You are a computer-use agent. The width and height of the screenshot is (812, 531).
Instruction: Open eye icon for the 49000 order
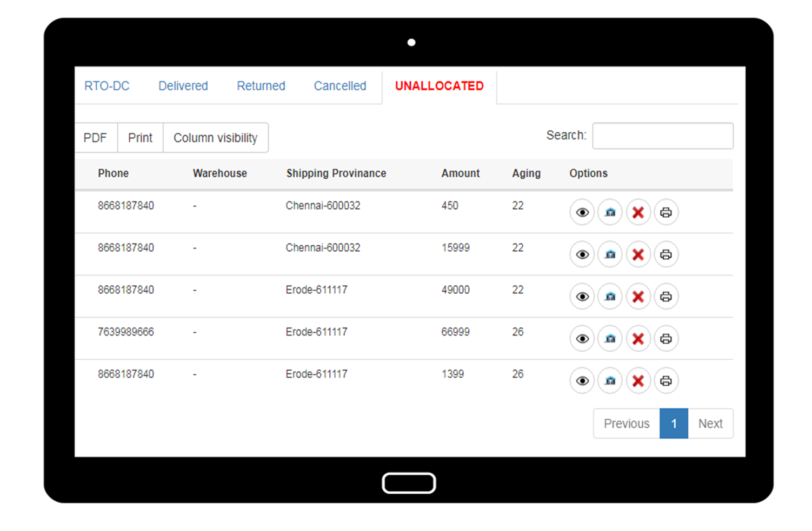click(x=582, y=297)
